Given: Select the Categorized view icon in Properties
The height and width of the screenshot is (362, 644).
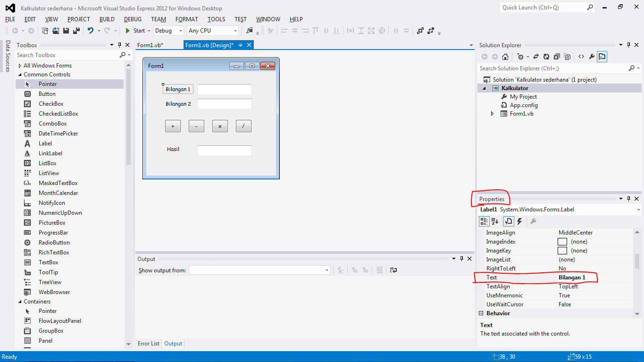Looking at the screenshot, I should (x=484, y=221).
